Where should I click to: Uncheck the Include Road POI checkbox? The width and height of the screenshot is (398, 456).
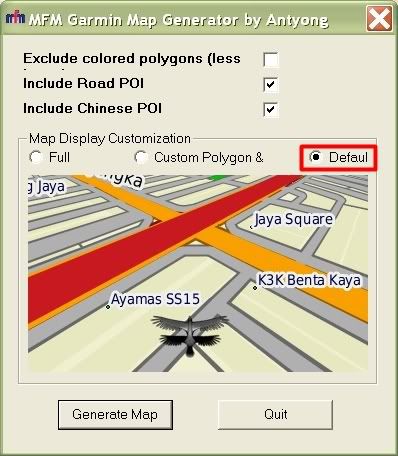(270, 84)
